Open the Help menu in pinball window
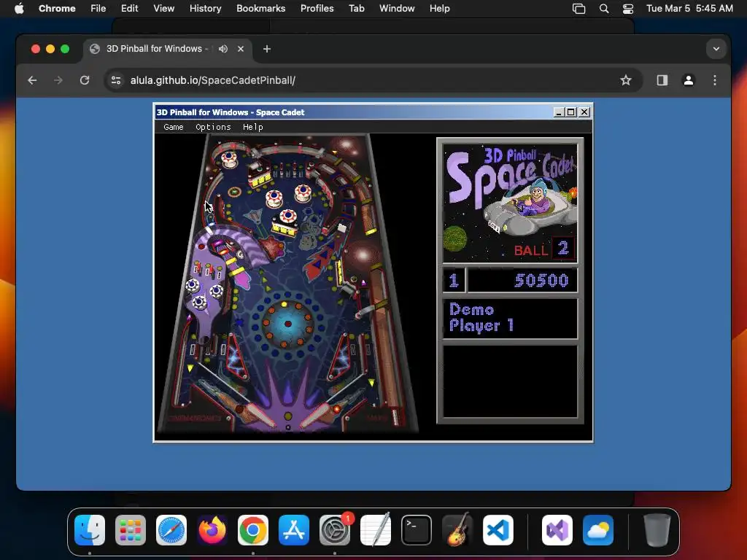This screenshot has height=560, width=747. [x=253, y=127]
